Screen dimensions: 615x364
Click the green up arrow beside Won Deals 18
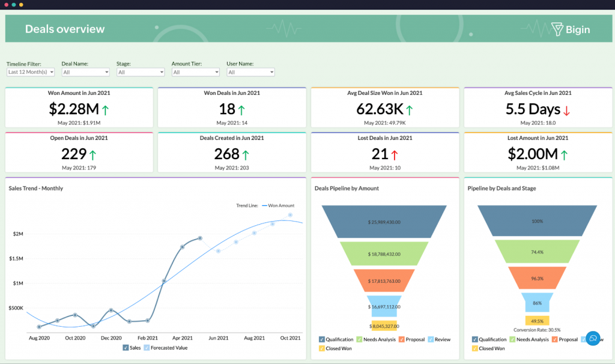[x=243, y=109]
